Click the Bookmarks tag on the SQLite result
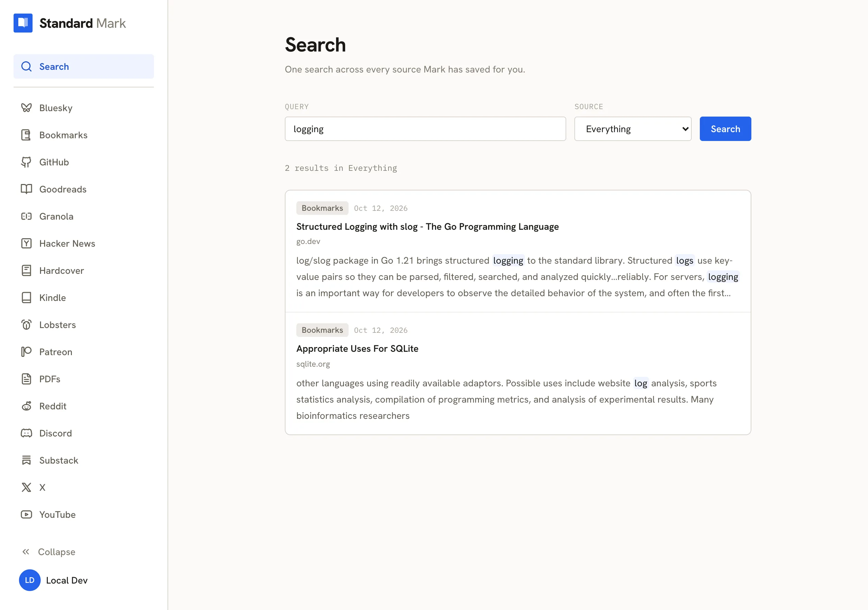This screenshot has width=868, height=610. coord(322,330)
